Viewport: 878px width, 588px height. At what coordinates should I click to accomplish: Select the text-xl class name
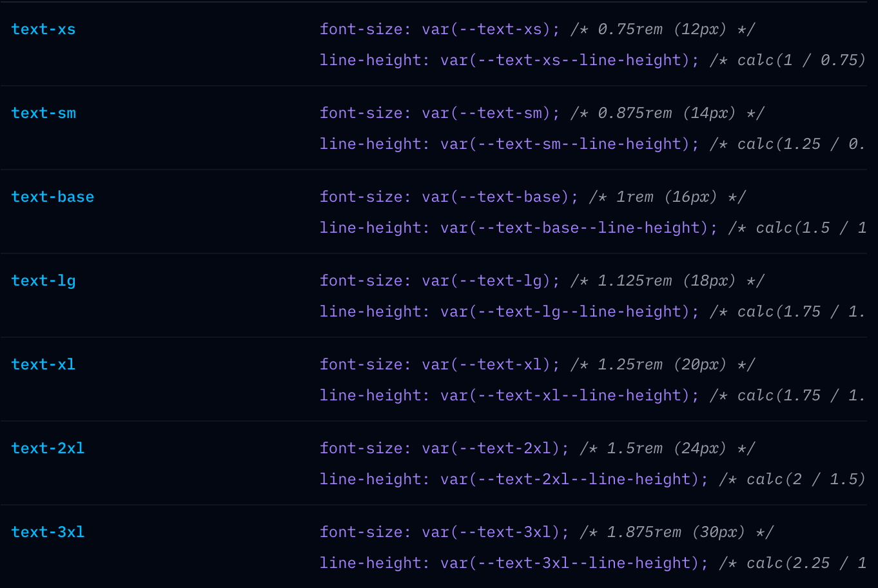point(43,364)
